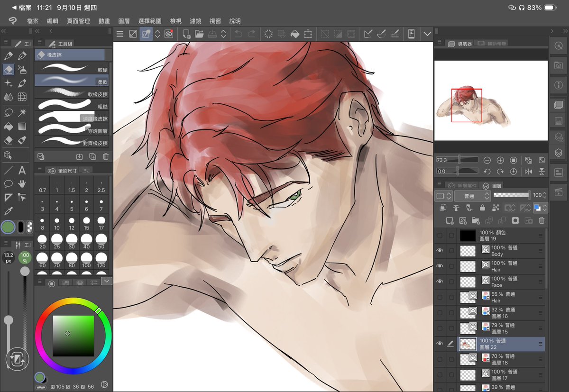Select the Magic Wand auto-select tool
Screen dimensions: 569x392
(22, 113)
